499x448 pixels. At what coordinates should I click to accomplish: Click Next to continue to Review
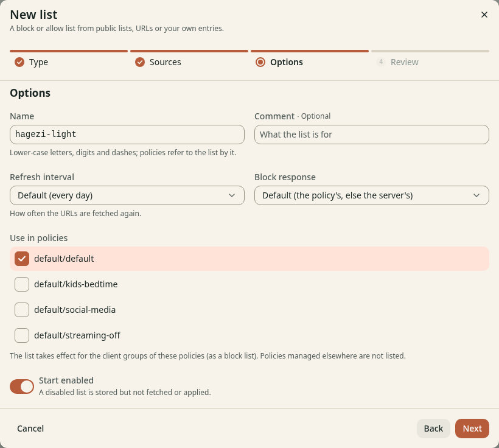click(472, 429)
